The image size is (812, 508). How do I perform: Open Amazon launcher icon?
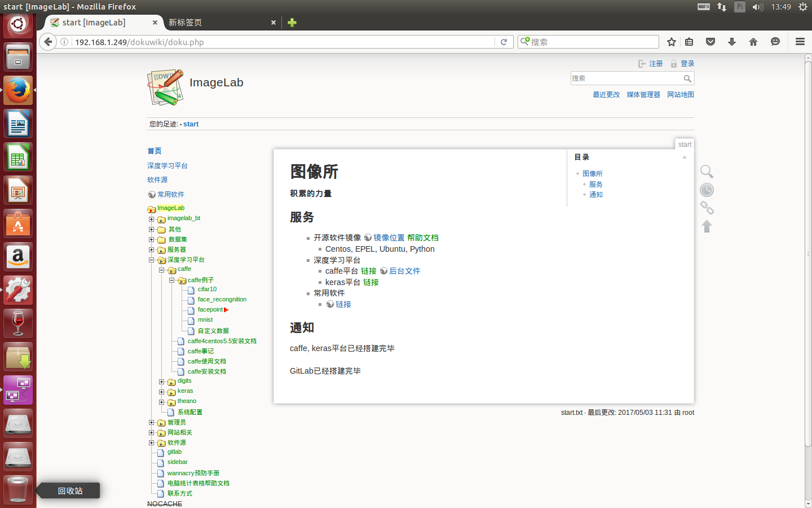pyautogui.click(x=18, y=257)
